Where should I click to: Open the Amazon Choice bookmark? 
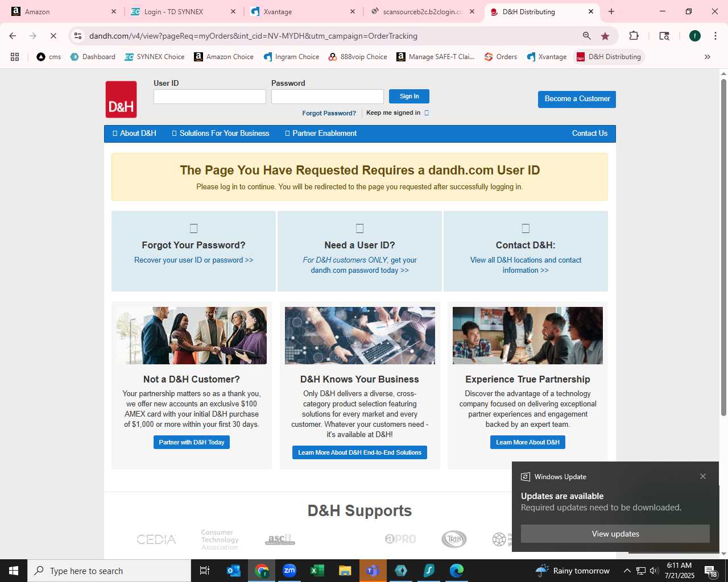(224, 57)
